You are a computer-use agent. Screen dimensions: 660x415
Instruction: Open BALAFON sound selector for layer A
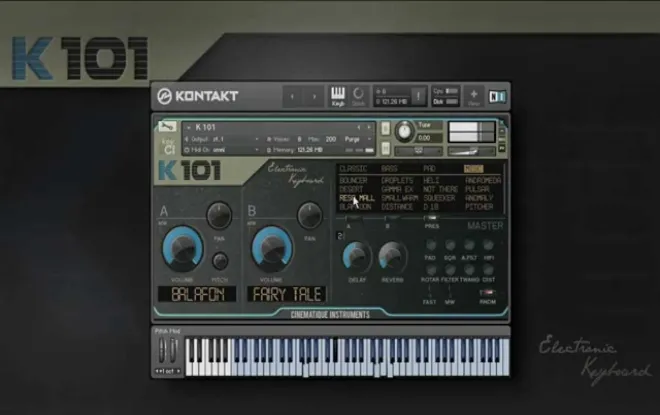click(197, 294)
